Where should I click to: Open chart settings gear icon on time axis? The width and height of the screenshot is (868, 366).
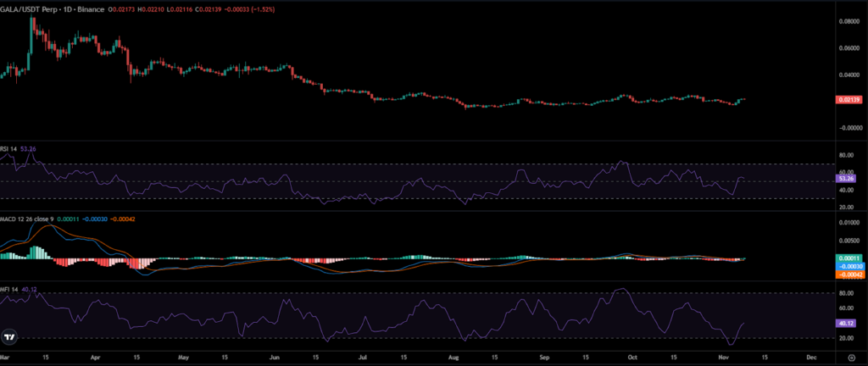pos(851,358)
